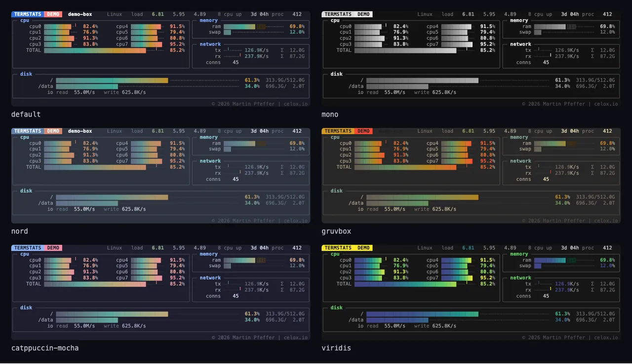This screenshot has height=364, width=632.
Task: Click proc count 412 in nord panel
Action: pos(297,131)
